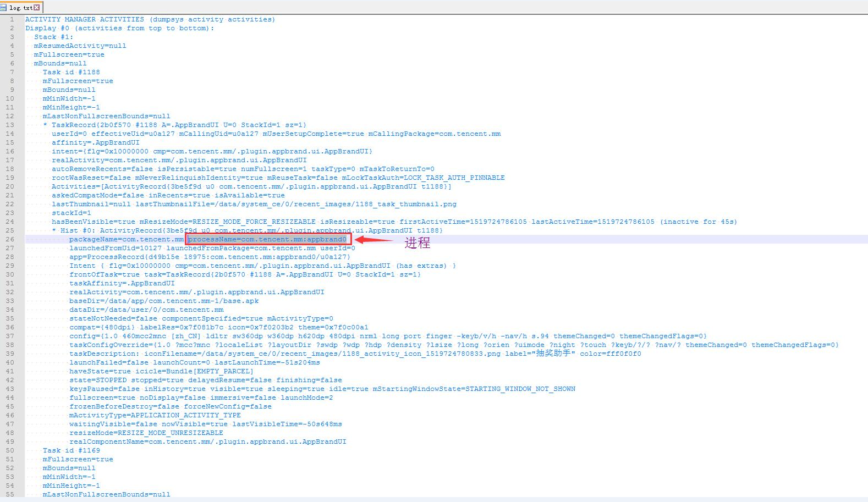Click the 'stateNotNeeded=false' line
Screen dimensions: 868x502
(x=201, y=318)
